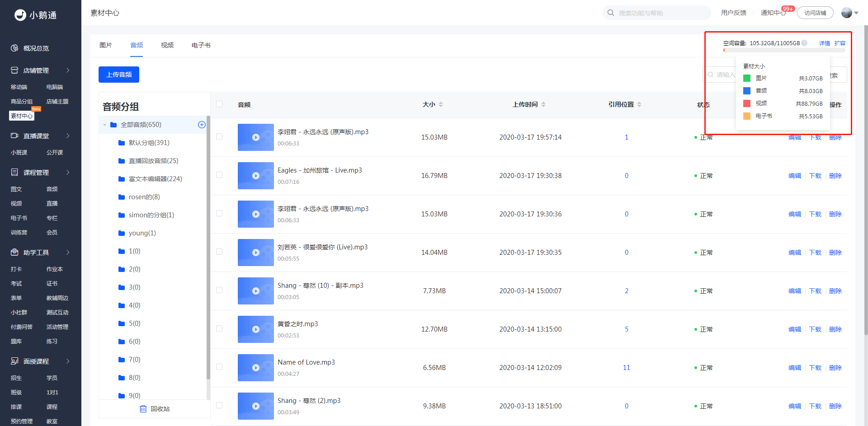This screenshot has height=426, width=868.
Task: Click the 扩容 link next to space capacity
Action: click(840, 43)
